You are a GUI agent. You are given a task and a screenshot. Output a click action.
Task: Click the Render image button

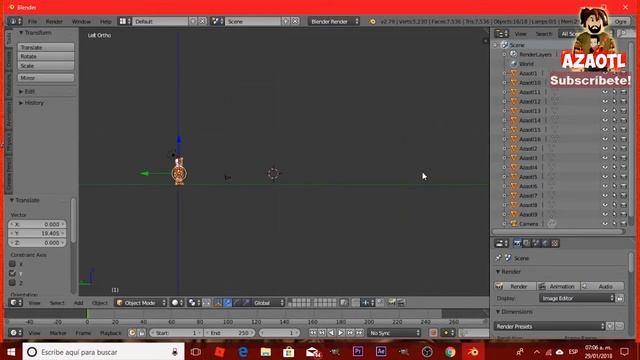point(515,287)
